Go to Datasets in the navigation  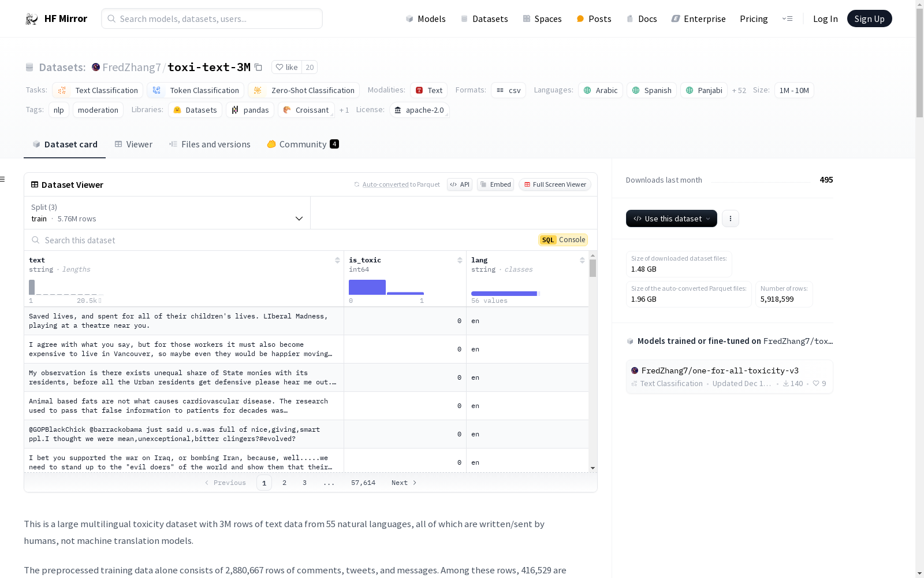click(484, 18)
